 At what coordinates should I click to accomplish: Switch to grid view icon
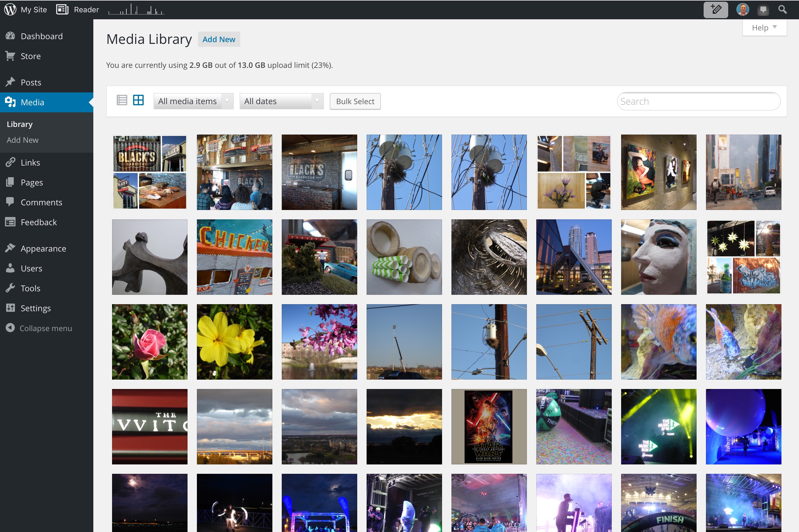click(x=138, y=100)
